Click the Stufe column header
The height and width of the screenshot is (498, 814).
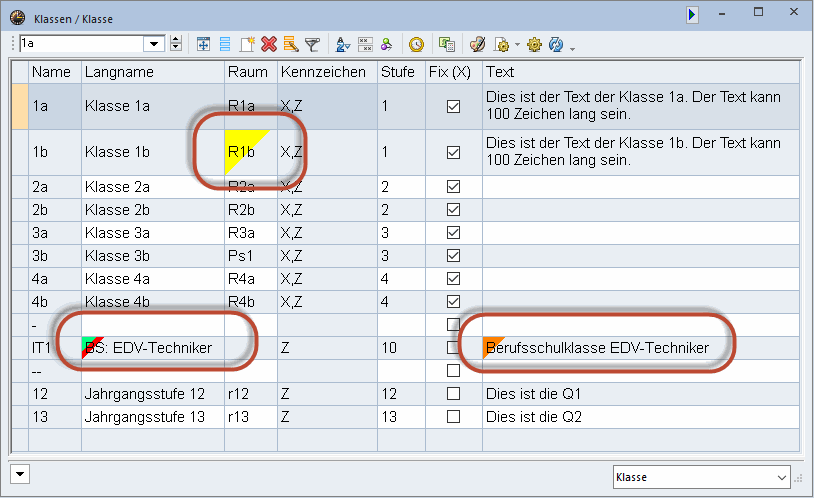pos(401,72)
